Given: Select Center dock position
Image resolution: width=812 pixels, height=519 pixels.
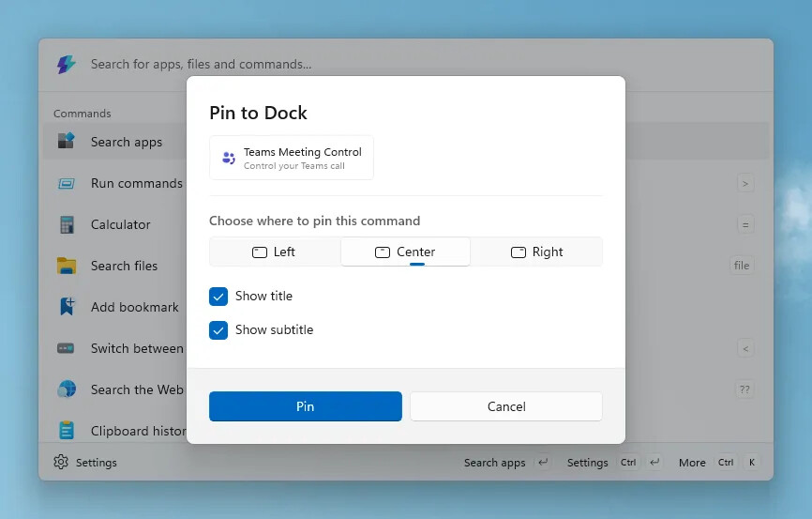Looking at the screenshot, I should coord(405,252).
